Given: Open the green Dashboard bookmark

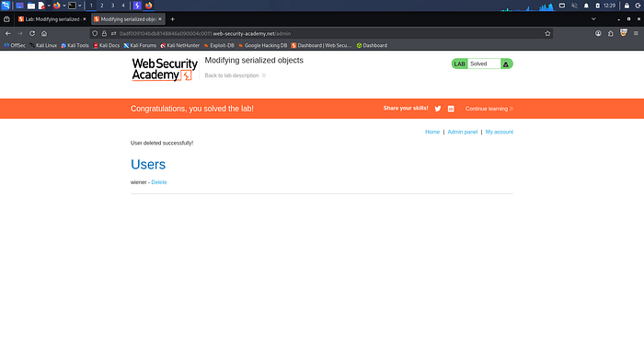Looking at the screenshot, I should point(372,45).
